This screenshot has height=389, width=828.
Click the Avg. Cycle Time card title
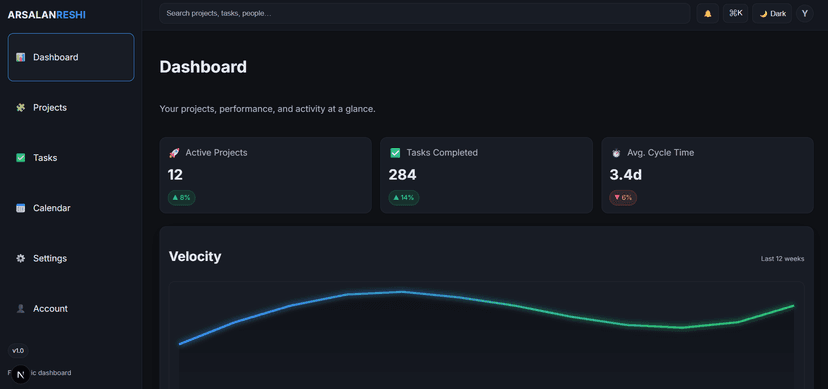661,153
